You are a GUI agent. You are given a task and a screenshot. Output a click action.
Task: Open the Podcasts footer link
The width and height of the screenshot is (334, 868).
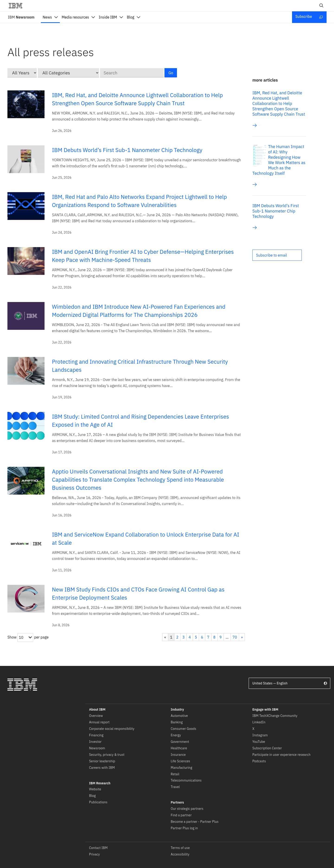click(259, 761)
